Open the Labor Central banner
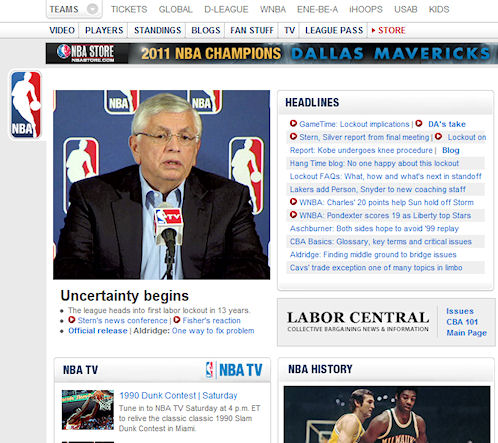 (x=358, y=321)
